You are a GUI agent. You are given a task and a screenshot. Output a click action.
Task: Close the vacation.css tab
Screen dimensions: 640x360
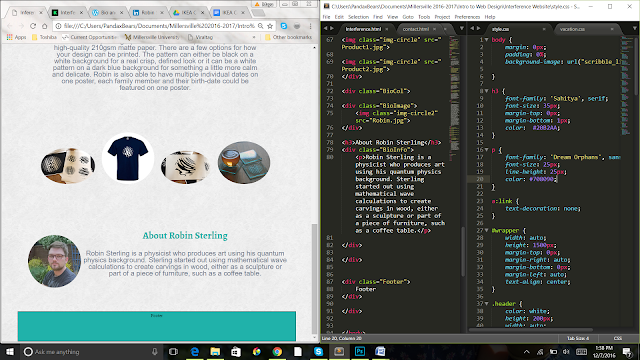[612, 29]
